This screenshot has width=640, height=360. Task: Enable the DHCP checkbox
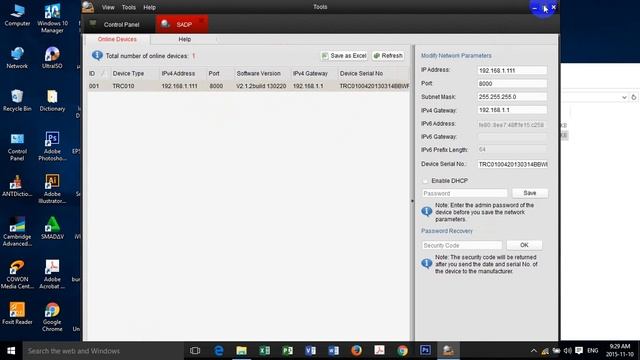point(425,181)
